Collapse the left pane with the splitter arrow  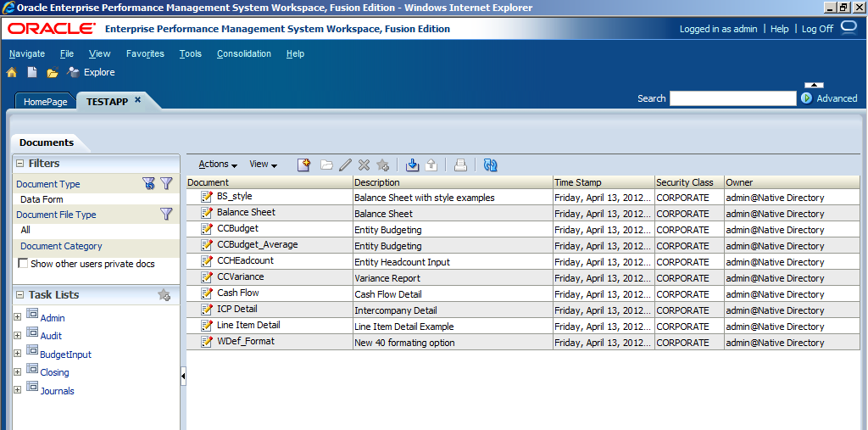coord(183,377)
